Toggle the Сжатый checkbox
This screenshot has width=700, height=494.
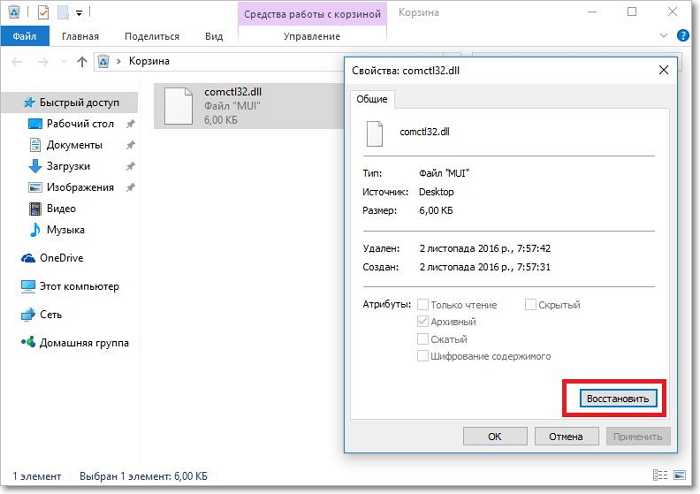(422, 339)
